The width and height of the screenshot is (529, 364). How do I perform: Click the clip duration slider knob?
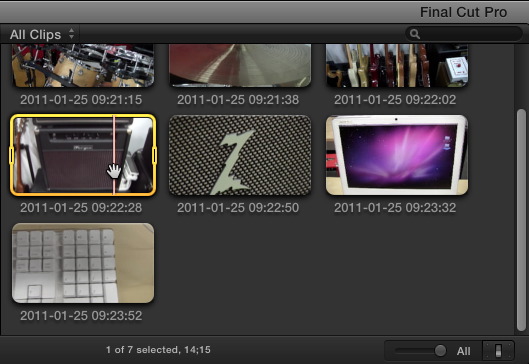(440, 351)
